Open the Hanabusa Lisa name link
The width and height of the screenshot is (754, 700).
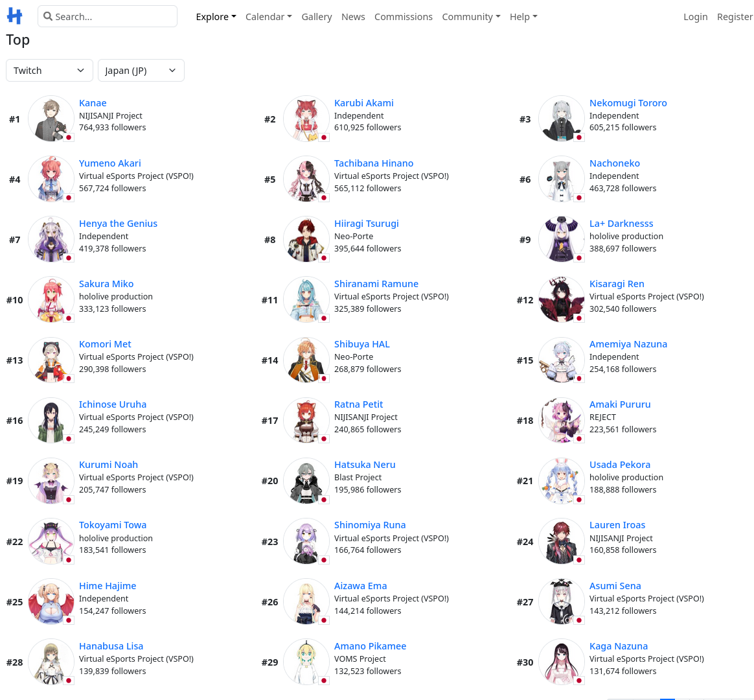[111, 646]
